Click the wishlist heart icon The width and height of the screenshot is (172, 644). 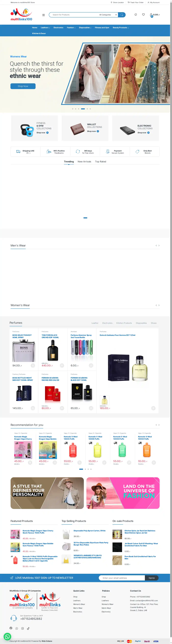pyautogui.click(x=143, y=14)
